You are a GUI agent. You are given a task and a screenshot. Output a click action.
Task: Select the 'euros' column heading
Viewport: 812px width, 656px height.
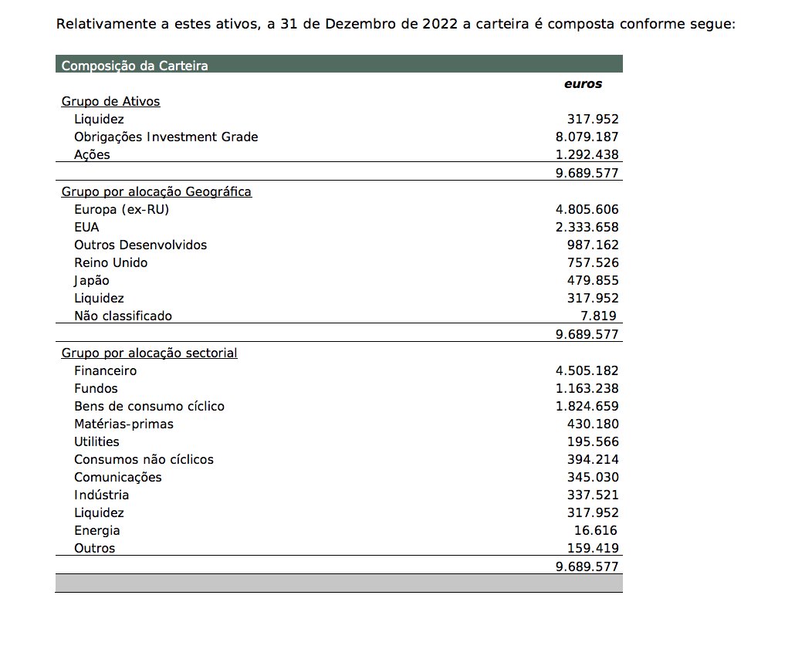coord(583,84)
